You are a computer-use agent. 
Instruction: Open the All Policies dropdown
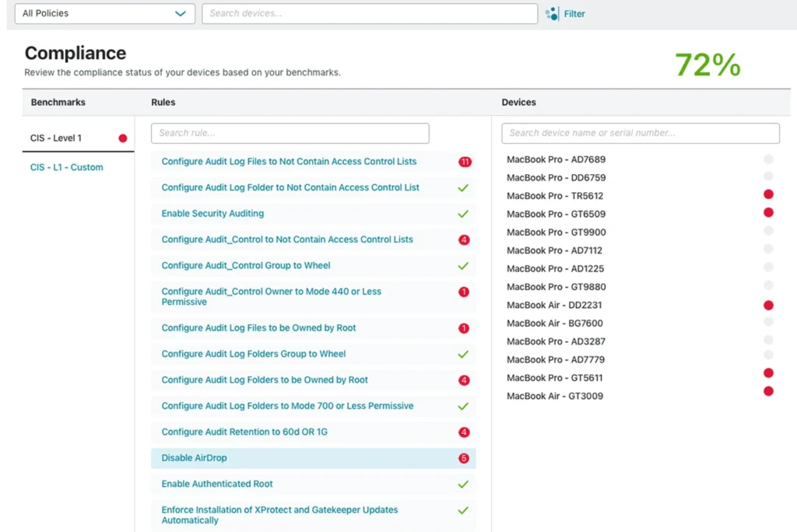tap(104, 13)
